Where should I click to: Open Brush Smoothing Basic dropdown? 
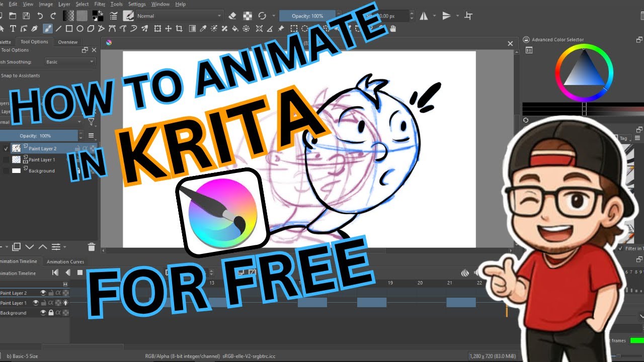click(x=70, y=62)
